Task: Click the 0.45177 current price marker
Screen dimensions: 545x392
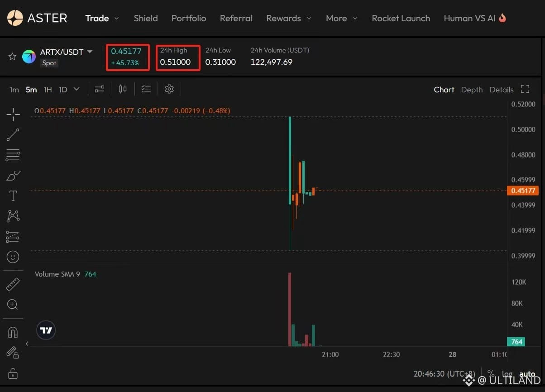Action: (523, 191)
